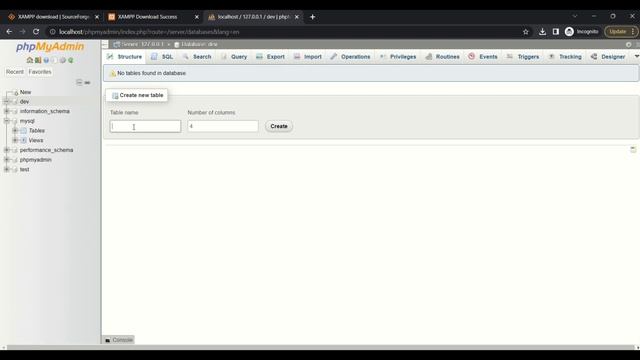Open browser downloads icon

click(x=542, y=32)
